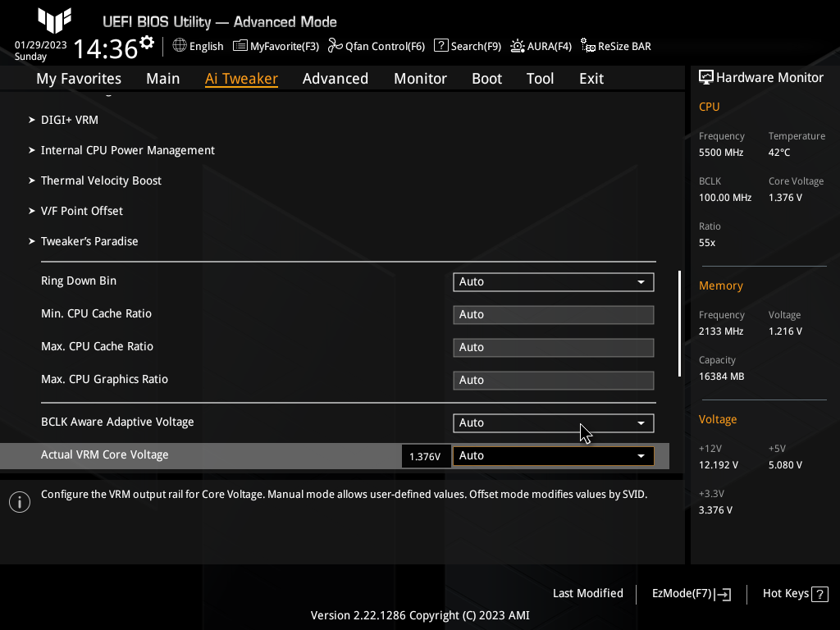Go to the Boot tab
The image size is (840, 630).
487,79
